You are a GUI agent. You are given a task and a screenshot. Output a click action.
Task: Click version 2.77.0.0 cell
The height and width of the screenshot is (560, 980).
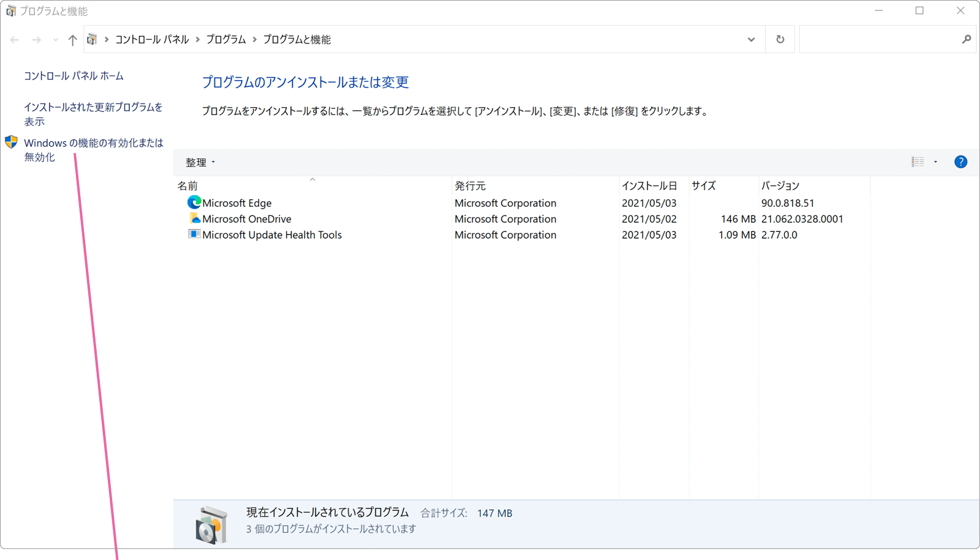(779, 235)
